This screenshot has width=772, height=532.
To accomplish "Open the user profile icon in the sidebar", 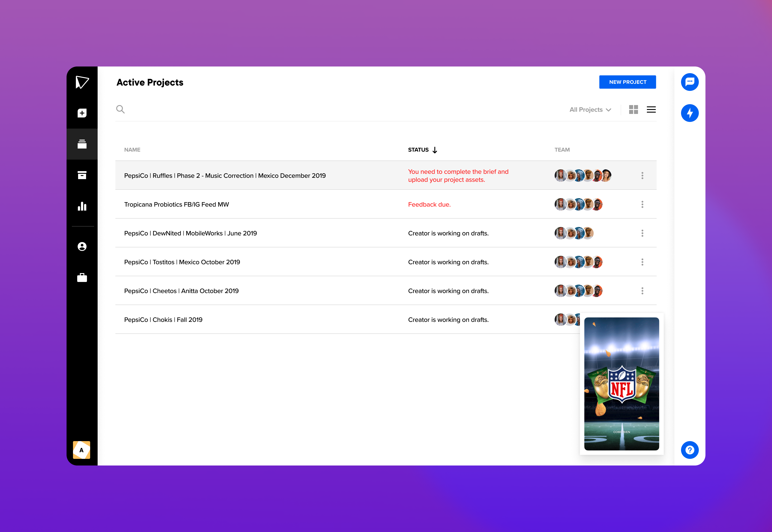I will tap(82, 246).
